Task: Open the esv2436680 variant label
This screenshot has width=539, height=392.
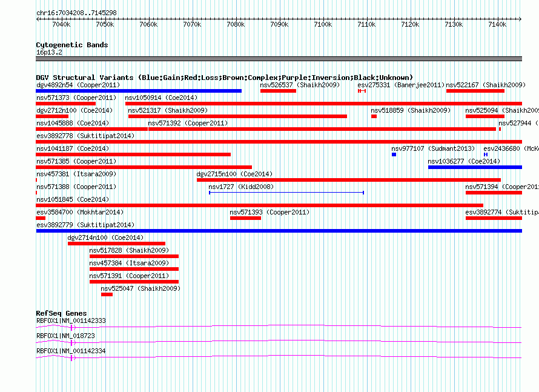Action: point(511,148)
